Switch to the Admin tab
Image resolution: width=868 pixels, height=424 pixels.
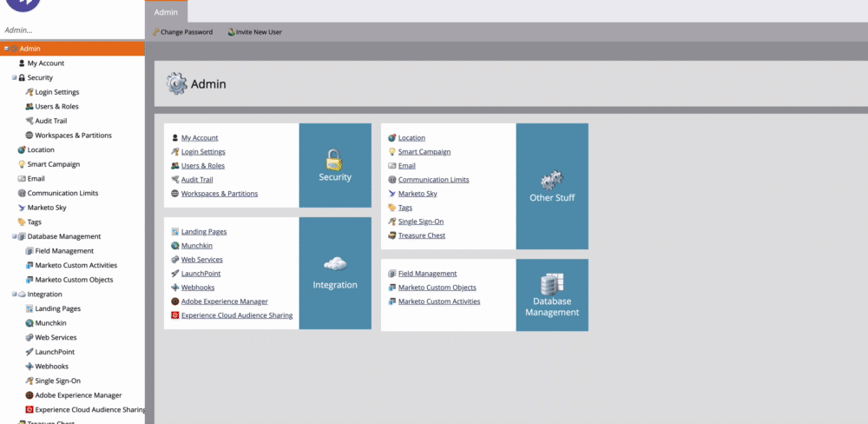click(x=166, y=11)
